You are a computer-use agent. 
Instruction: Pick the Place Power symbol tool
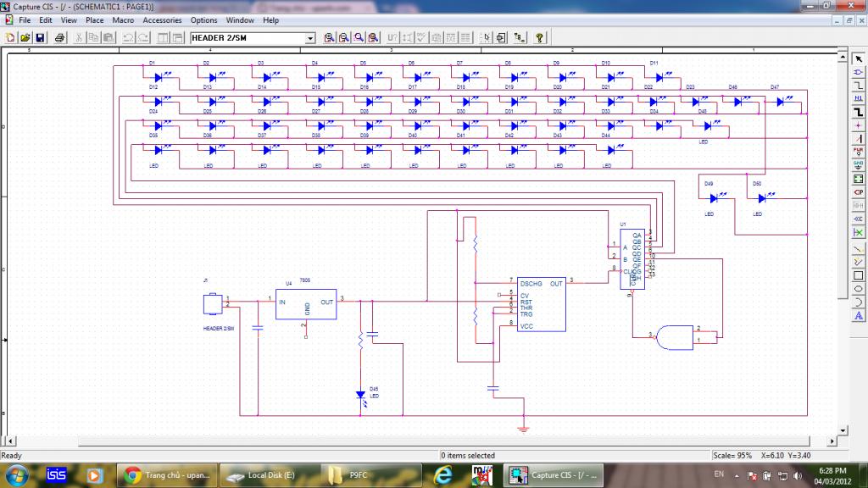pyautogui.click(x=858, y=152)
